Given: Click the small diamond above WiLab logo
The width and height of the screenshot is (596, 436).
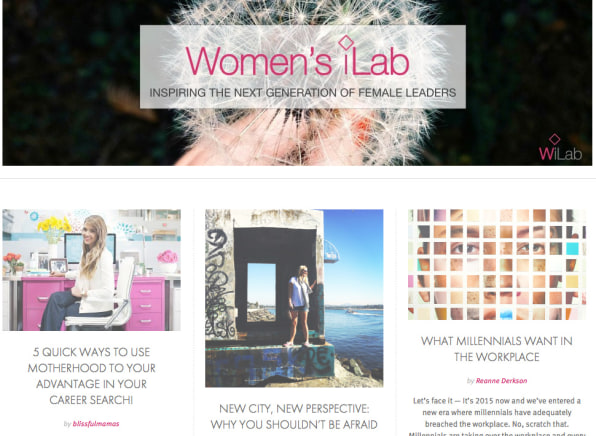Looking at the screenshot, I should coord(555,139).
